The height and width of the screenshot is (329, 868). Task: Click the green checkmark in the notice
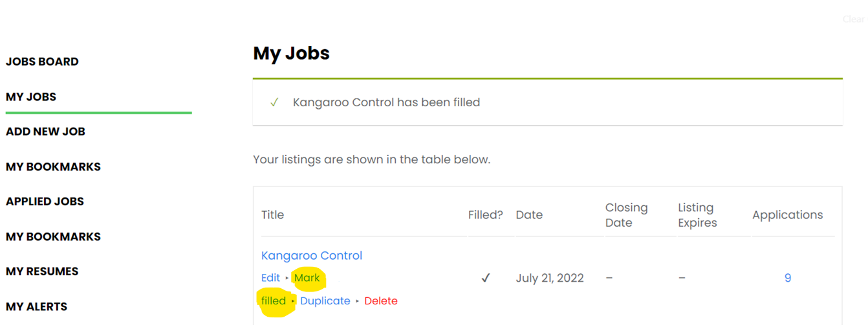(x=274, y=102)
